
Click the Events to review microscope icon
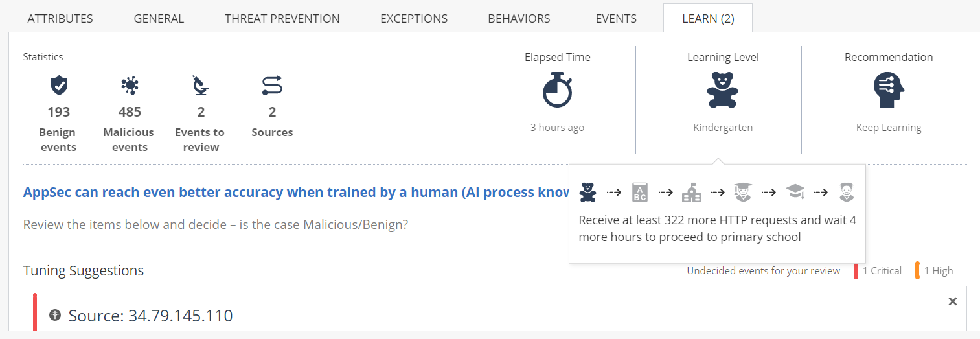click(200, 86)
